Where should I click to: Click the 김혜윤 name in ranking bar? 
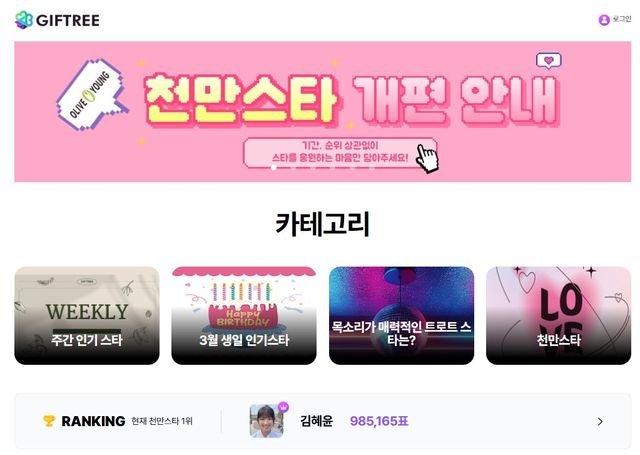(x=316, y=421)
